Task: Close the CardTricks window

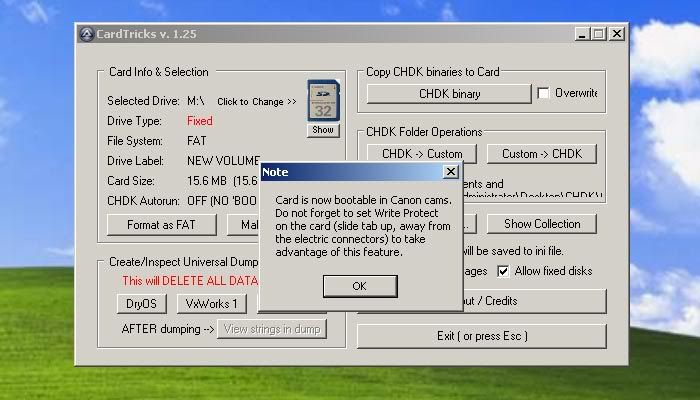Action: point(617,34)
